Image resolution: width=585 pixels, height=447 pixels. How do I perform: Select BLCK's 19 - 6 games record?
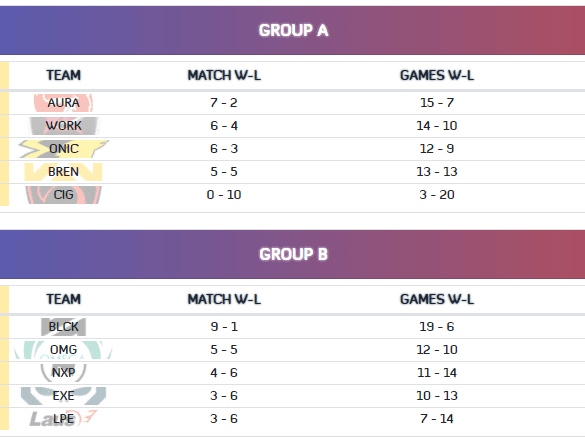(437, 327)
